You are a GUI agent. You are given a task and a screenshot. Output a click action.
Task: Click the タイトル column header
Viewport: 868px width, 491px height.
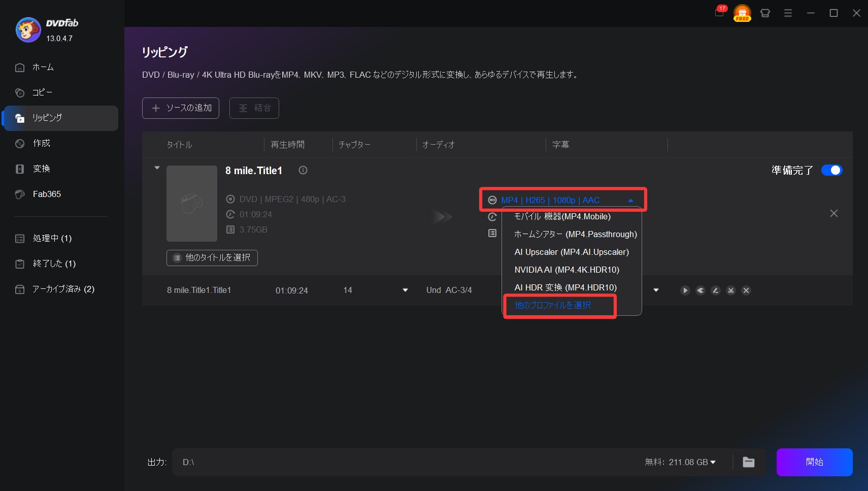(x=180, y=145)
